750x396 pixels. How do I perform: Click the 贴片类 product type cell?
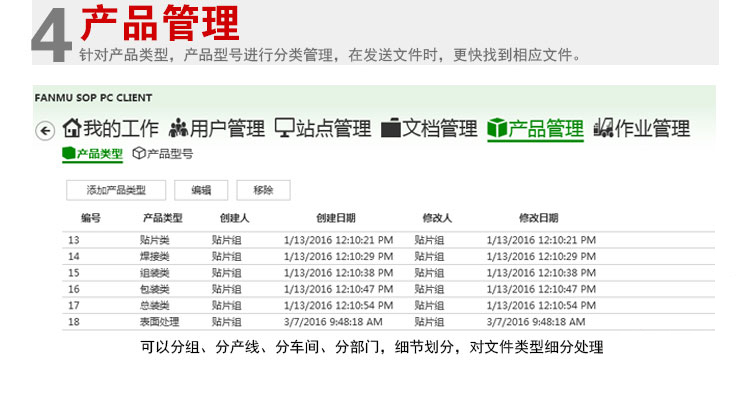(154, 240)
